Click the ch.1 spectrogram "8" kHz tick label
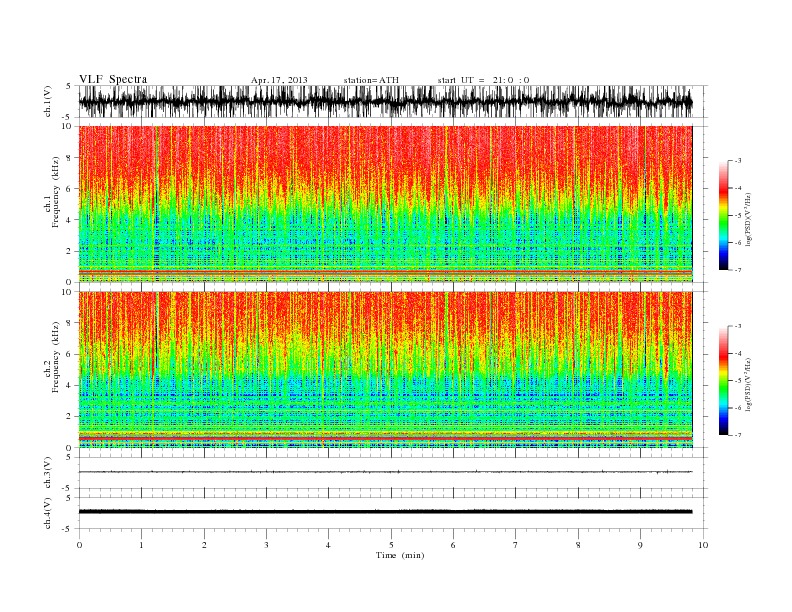This screenshot has width=792, height=612. [69, 158]
